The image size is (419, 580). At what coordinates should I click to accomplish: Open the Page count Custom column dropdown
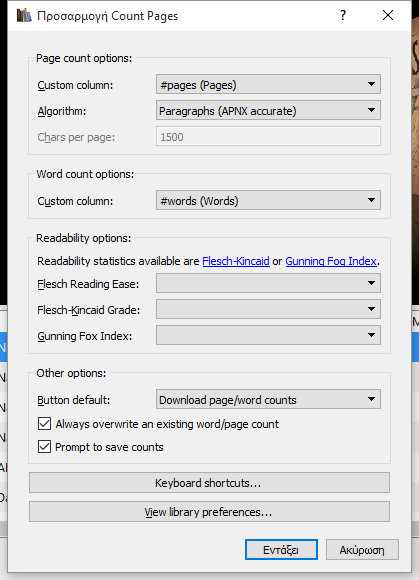tap(268, 85)
